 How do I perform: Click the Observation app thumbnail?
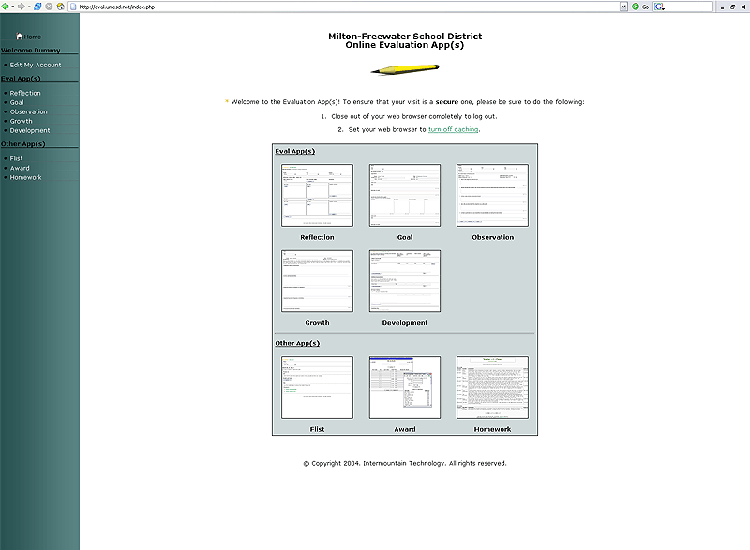click(x=493, y=195)
